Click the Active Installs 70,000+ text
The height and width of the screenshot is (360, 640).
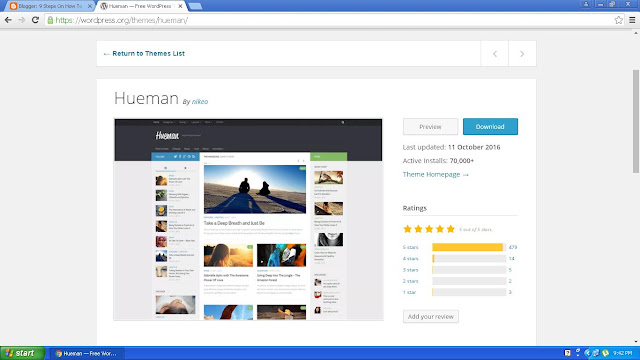pos(438,161)
